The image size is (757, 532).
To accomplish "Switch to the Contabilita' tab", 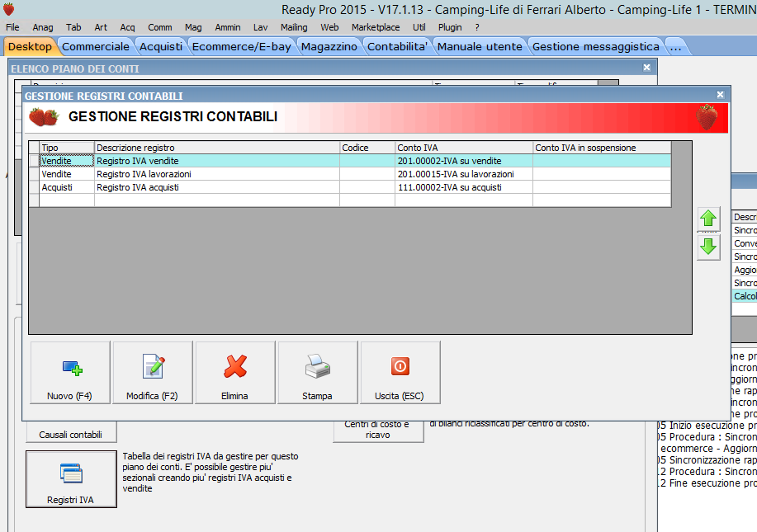I will [397, 47].
